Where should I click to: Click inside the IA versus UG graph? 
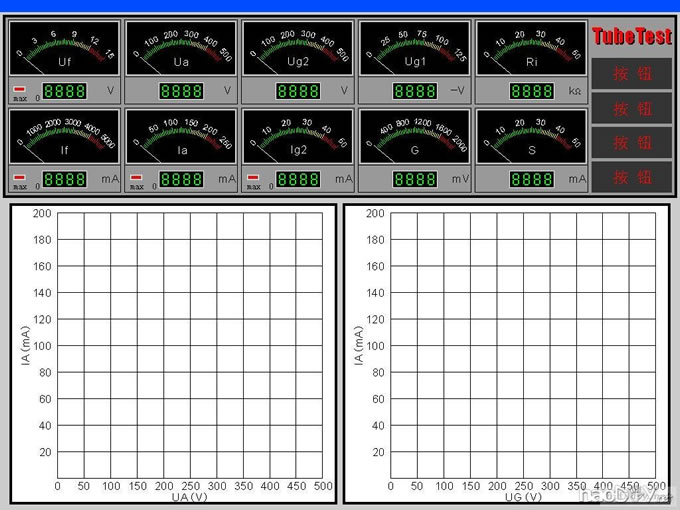(524, 345)
